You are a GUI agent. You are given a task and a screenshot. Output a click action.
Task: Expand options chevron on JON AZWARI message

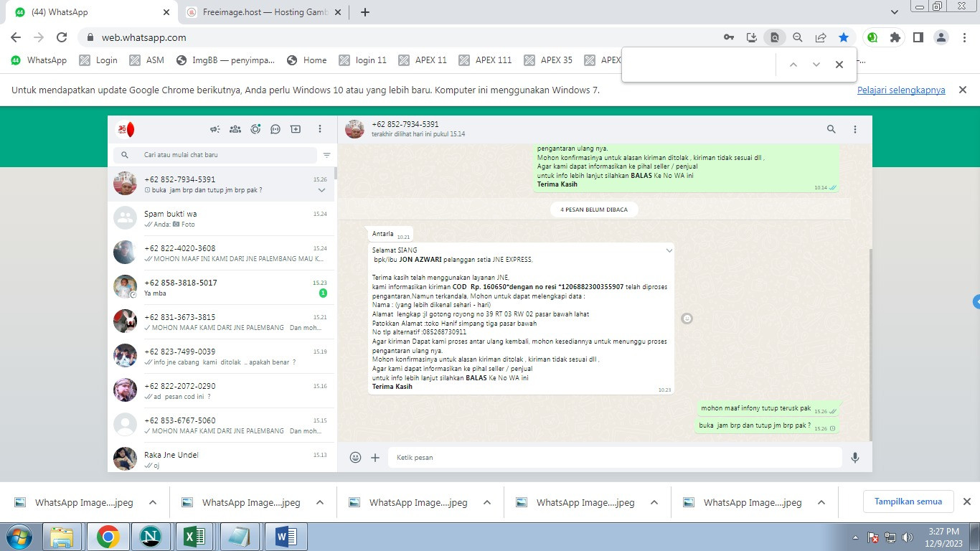[669, 250]
